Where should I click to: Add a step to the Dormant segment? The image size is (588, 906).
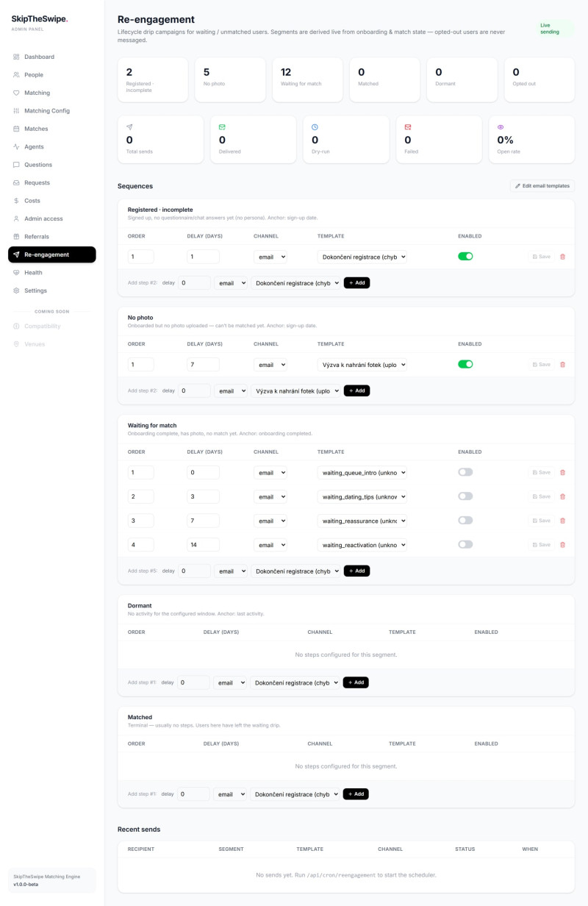(356, 682)
